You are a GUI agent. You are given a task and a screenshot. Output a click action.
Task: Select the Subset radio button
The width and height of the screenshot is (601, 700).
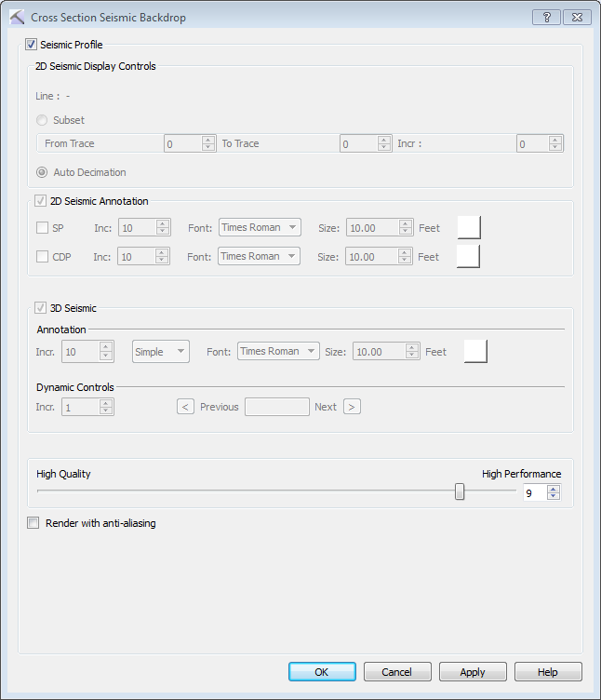(x=42, y=120)
